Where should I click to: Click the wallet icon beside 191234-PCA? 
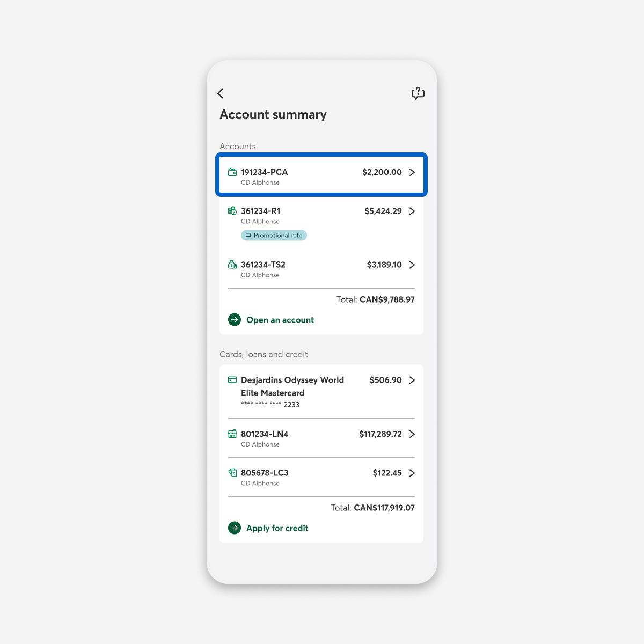[x=232, y=172]
